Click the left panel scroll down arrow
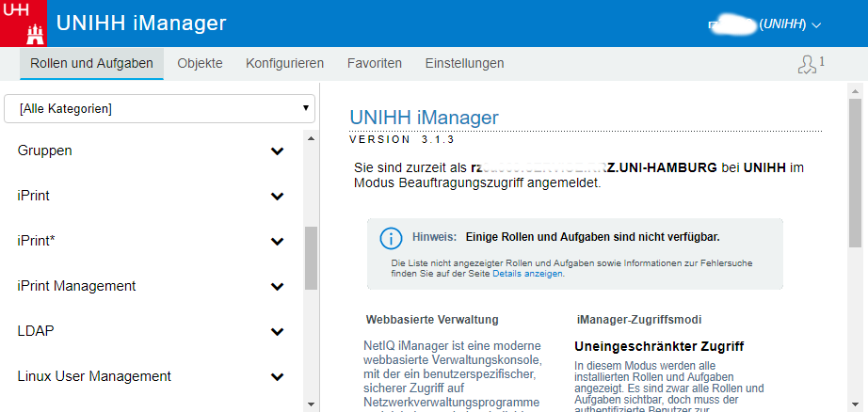Viewport: 868px width, 412px height. pyautogui.click(x=311, y=404)
